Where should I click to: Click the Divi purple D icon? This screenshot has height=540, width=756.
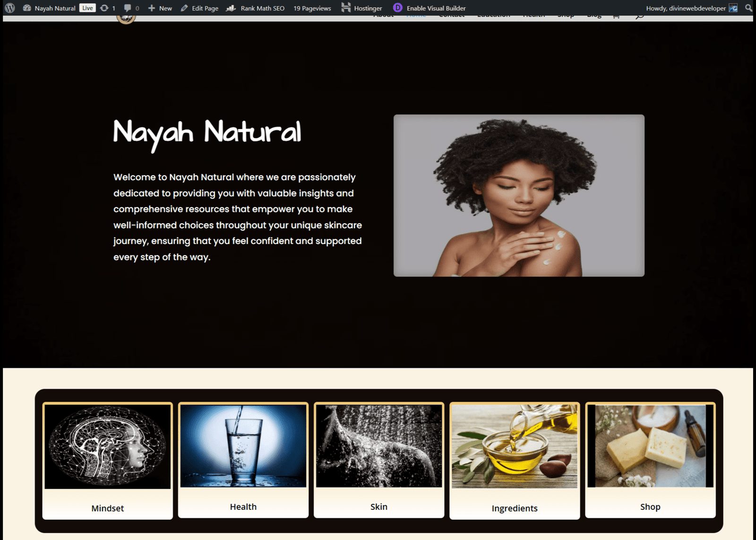pyautogui.click(x=398, y=8)
